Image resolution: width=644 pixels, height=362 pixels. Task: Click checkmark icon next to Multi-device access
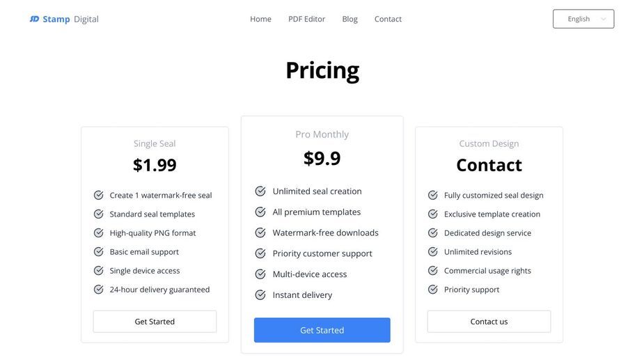pos(260,274)
